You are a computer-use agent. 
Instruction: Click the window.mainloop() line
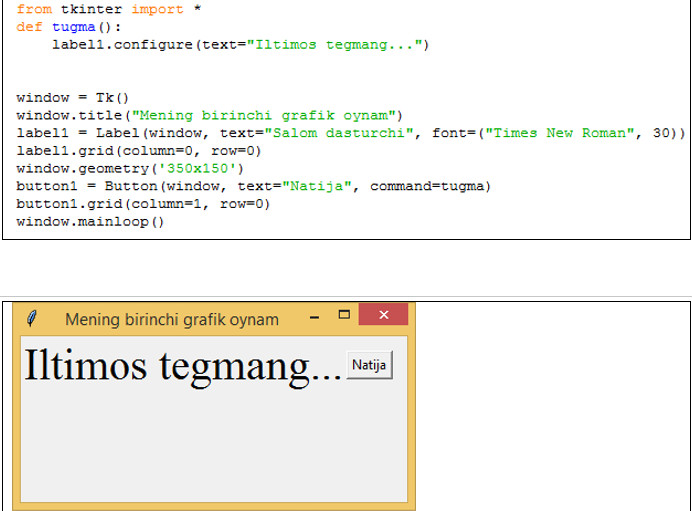click(90, 221)
